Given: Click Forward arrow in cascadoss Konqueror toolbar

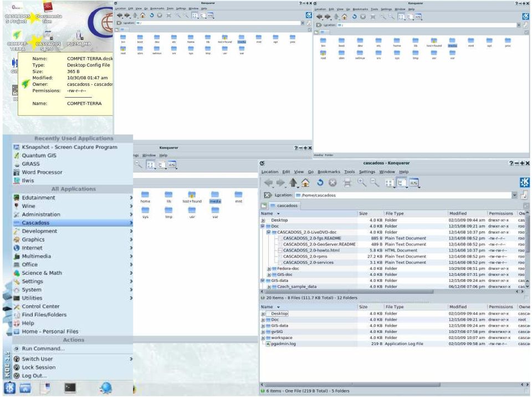Looking at the screenshot, I should [280, 183].
